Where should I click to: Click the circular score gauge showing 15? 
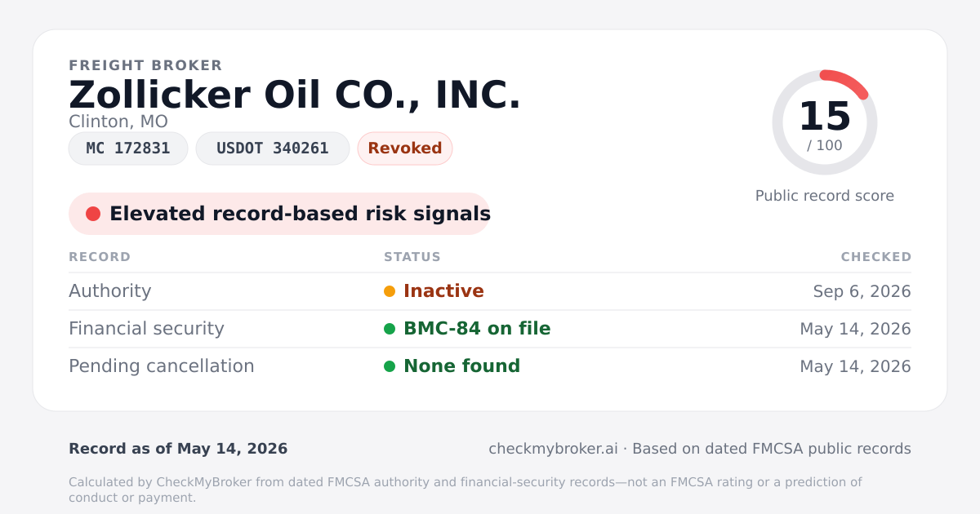click(825, 122)
